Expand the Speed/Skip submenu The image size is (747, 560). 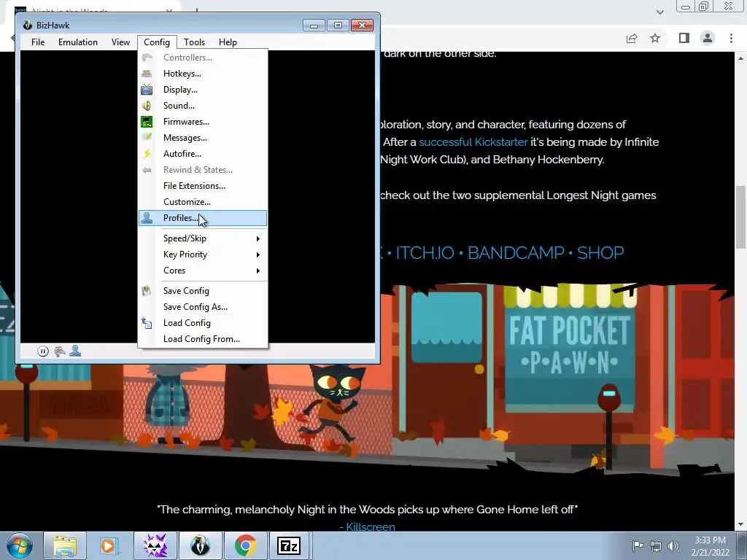204,238
